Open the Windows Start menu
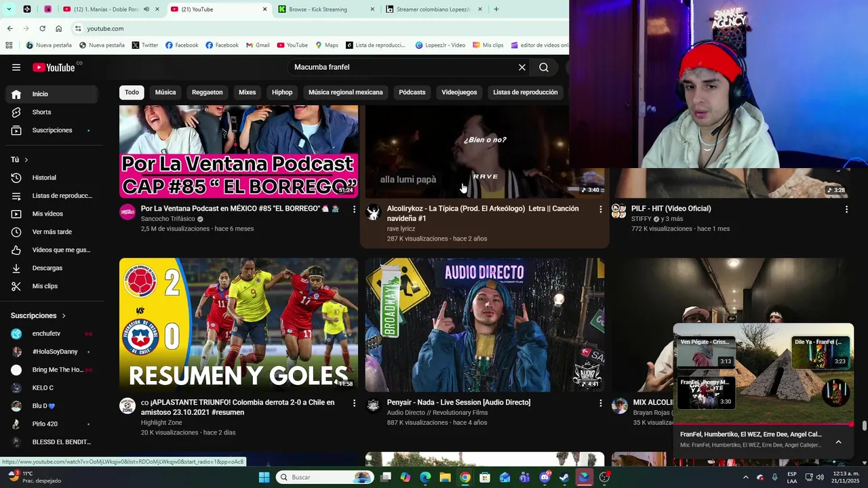Viewport: 868px width, 488px height. coord(264,477)
